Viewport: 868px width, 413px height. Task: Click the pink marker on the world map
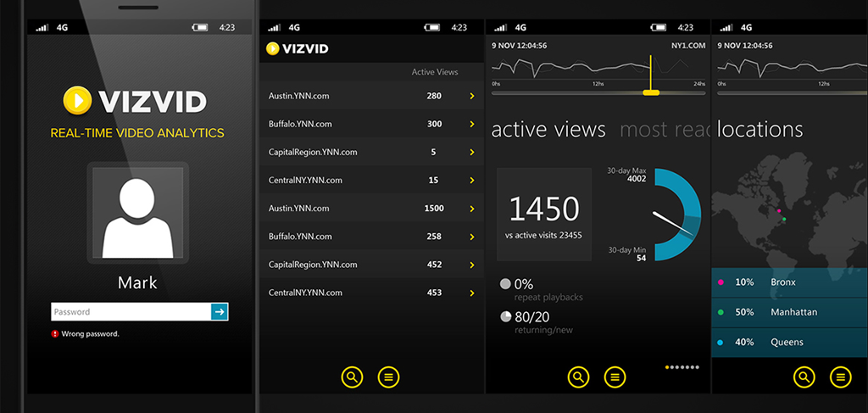[x=779, y=211]
